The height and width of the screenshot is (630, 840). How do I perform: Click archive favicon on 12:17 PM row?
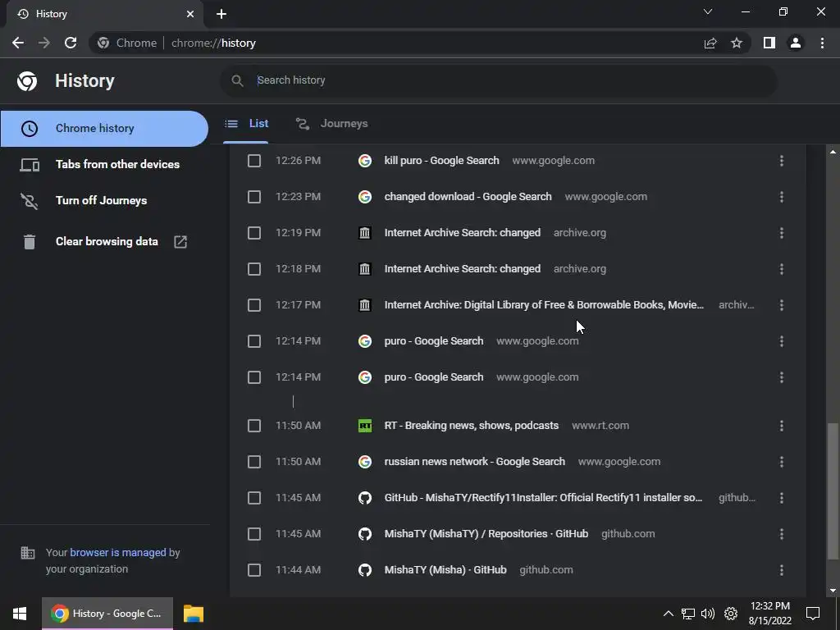365,305
